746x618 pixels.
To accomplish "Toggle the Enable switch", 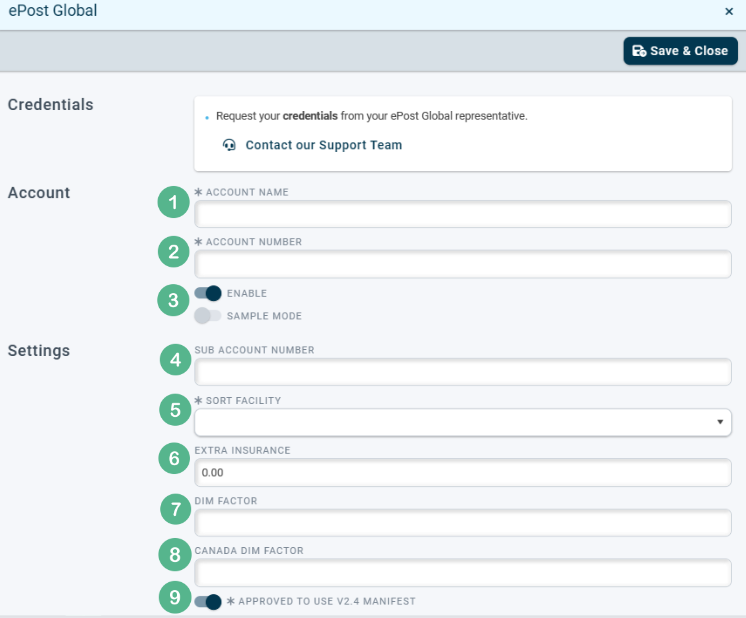I will click(x=208, y=293).
